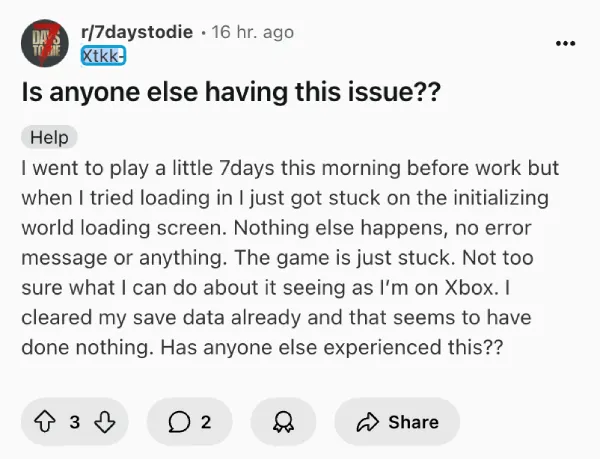Screen dimensions: 600x459
Task: Open comments via the speech bubble icon
Action: pyautogui.click(x=179, y=422)
